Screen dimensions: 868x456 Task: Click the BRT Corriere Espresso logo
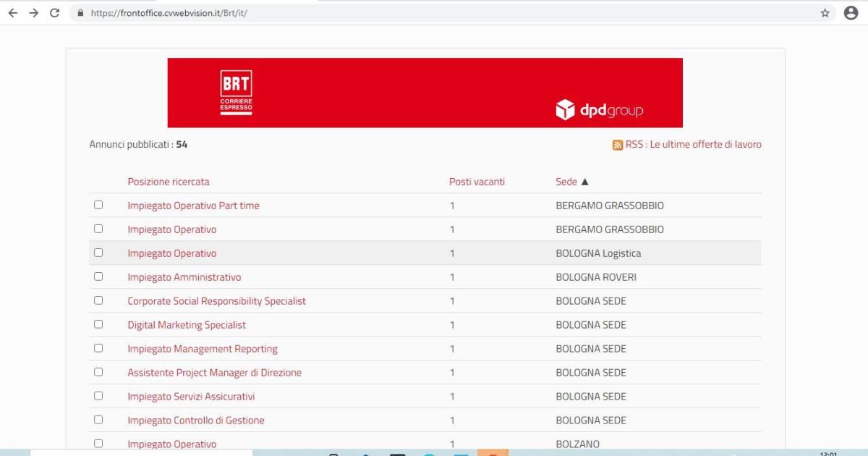click(236, 93)
